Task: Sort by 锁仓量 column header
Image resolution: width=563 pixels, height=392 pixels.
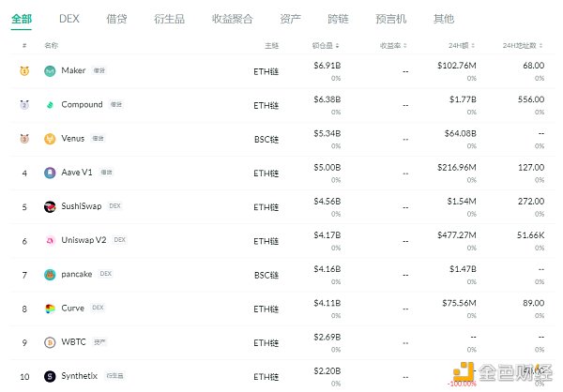Action: [325, 45]
